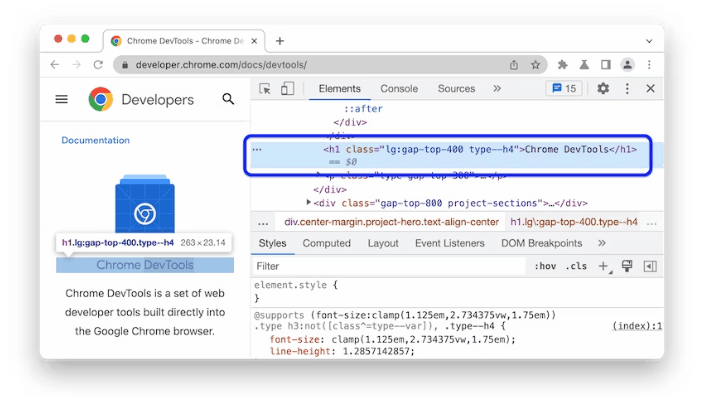Switch to the Sources tab
Viewport: 705px width, 397px height.
pyautogui.click(x=456, y=89)
